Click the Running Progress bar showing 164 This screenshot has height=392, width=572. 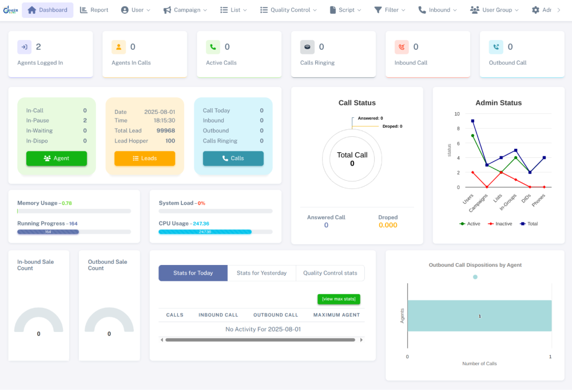(x=48, y=232)
